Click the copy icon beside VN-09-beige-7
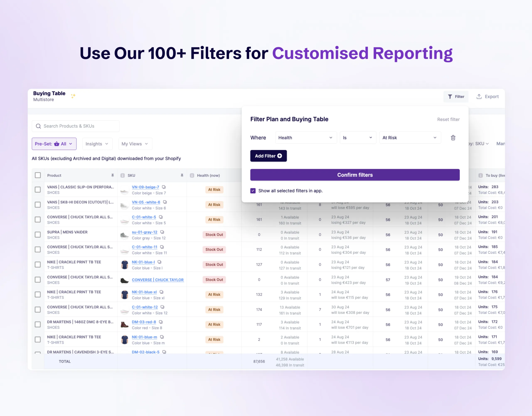The width and height of the screenshot is (532, 416). point(164,187)
